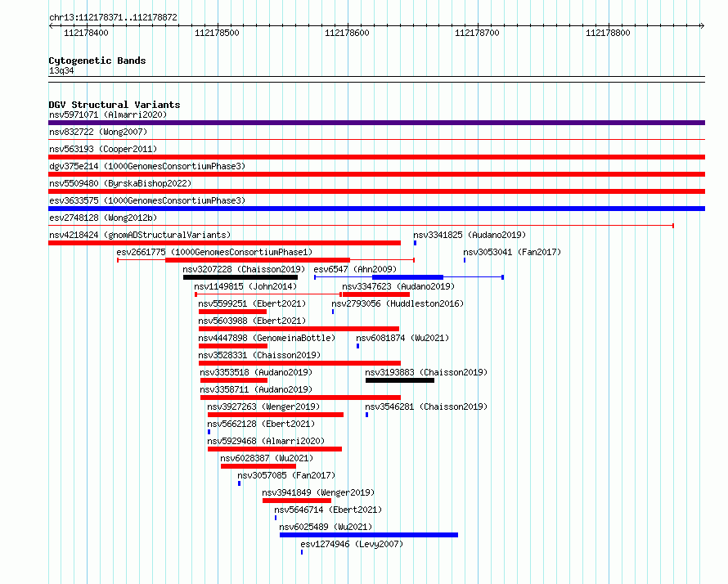Click nsv5646714 (Ebert2021) label
Image resolution: width=728 pixels, height=584 pixels.
[328, 510]
